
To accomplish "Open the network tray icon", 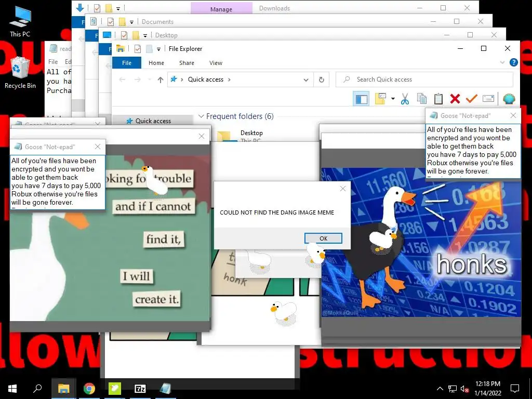I will (453, 389).
